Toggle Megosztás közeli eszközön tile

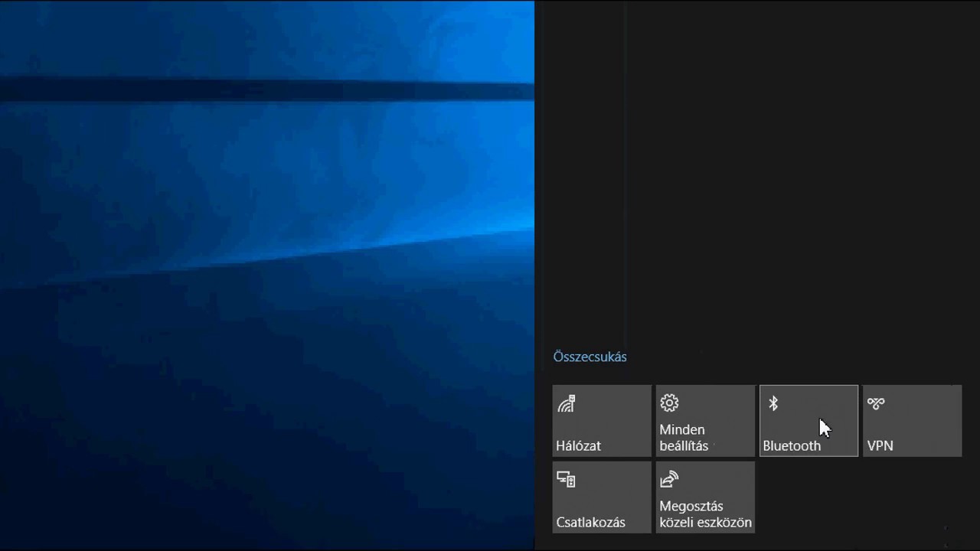pyautogui.click(x=705, y=497)
